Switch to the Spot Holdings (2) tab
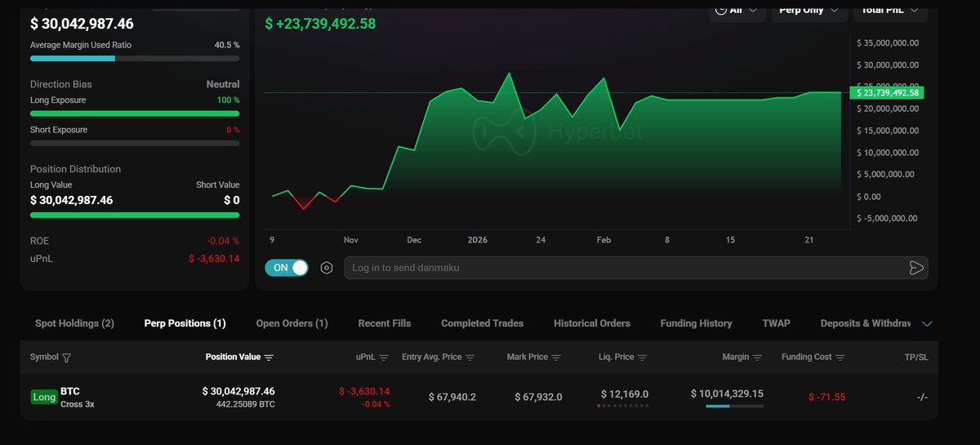Image resolution: width=980 pixels, height=445 pixels. tap(74, 323)
